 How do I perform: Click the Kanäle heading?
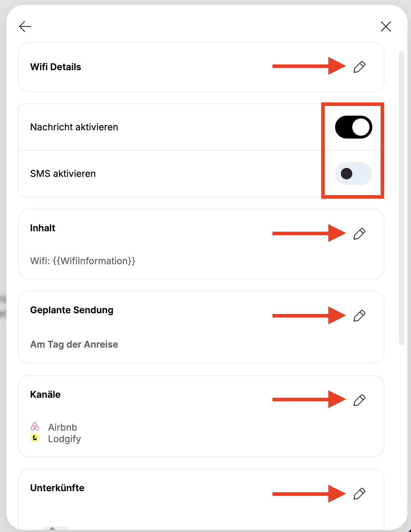click(45, 395)
